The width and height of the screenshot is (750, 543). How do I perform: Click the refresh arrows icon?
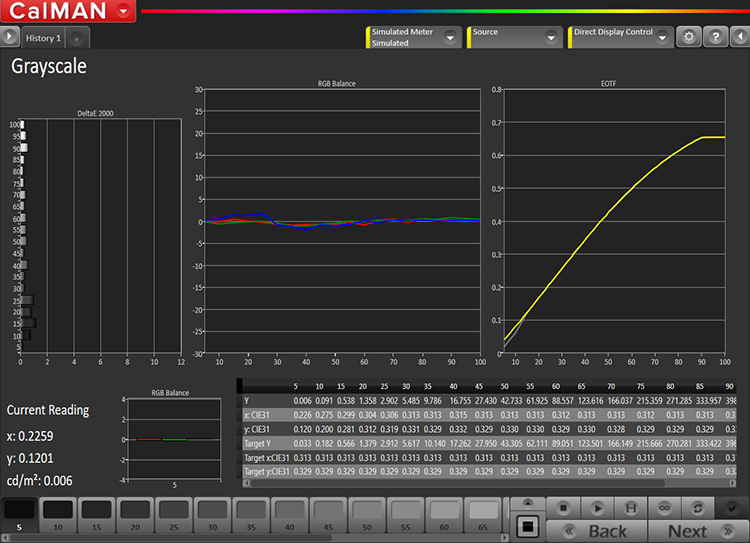pos(697,508)
